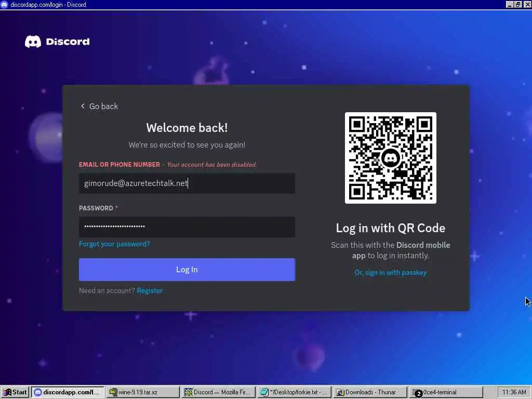
Task: Go back using the chevron arrow icon
Action: click(x=83, y=106)
